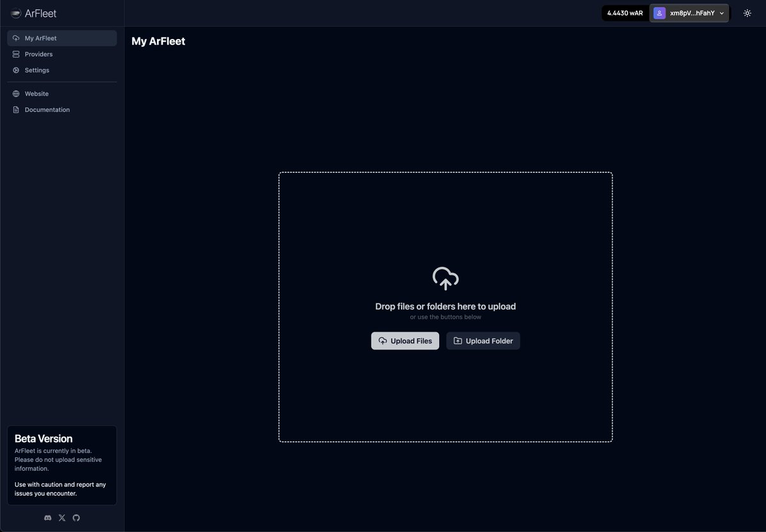Click the 4.4430 wAR balance badge

click(625, 13)
